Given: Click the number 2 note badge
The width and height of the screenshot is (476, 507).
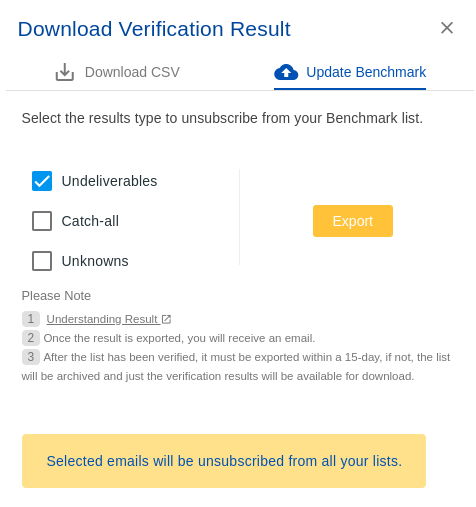Looking at the screenshot, I should click(x=31, y=338).
